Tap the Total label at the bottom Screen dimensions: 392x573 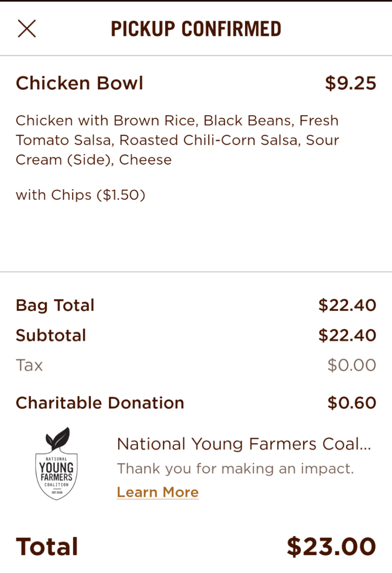(47, 547)
